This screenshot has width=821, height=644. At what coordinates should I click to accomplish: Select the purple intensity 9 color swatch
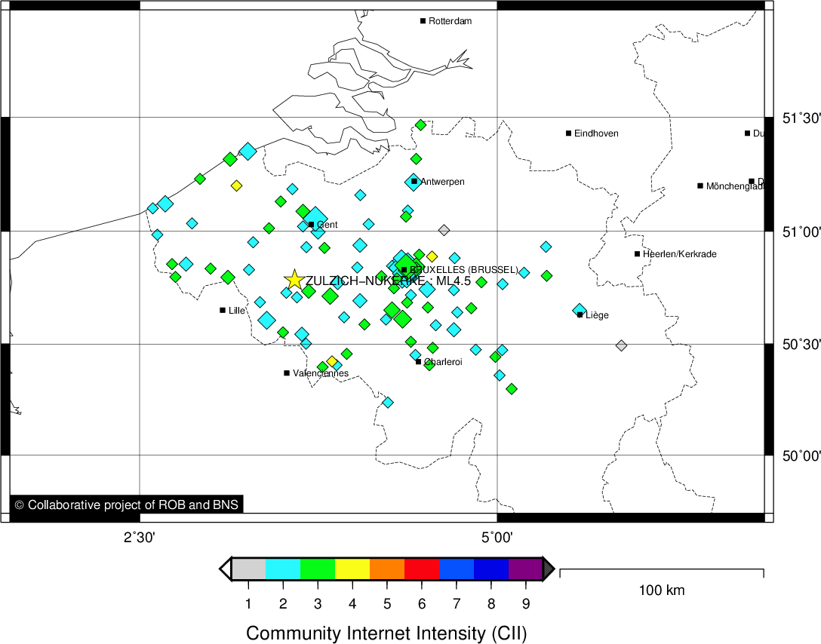click(x=525, y=569)
